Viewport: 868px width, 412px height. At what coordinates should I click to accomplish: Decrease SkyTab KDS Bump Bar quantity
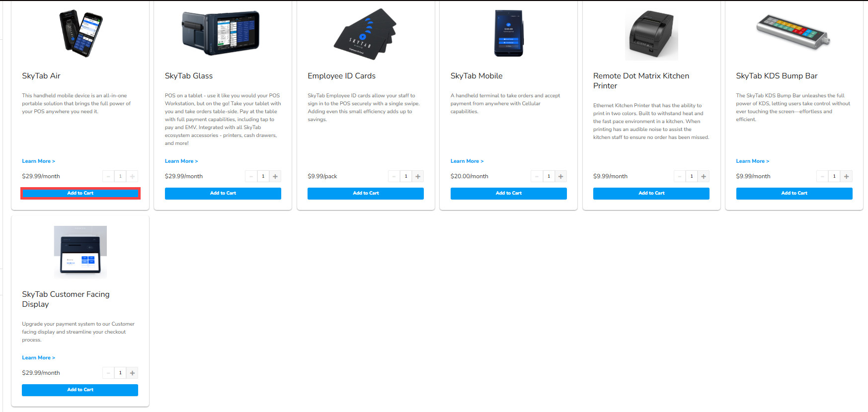coord(822,176)
